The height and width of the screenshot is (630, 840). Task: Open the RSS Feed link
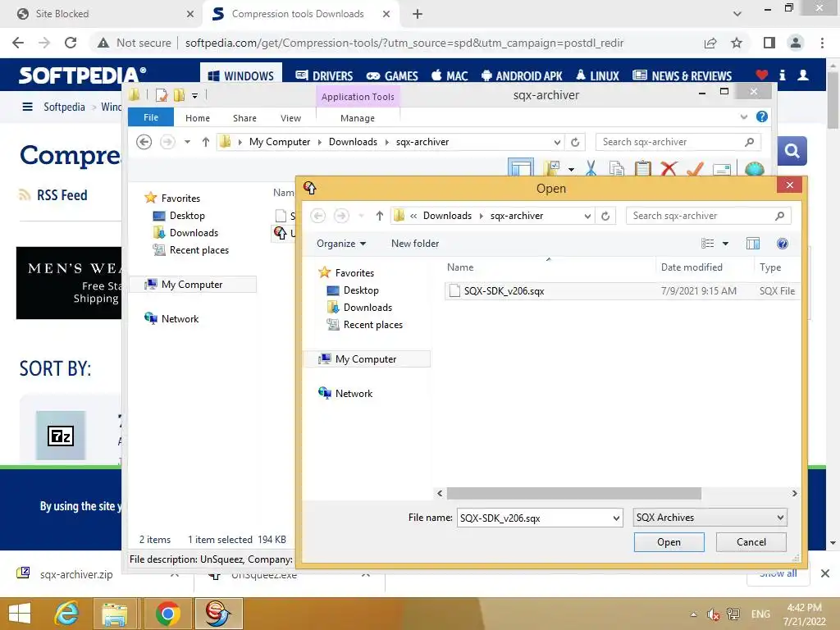[x=62, y=195]
